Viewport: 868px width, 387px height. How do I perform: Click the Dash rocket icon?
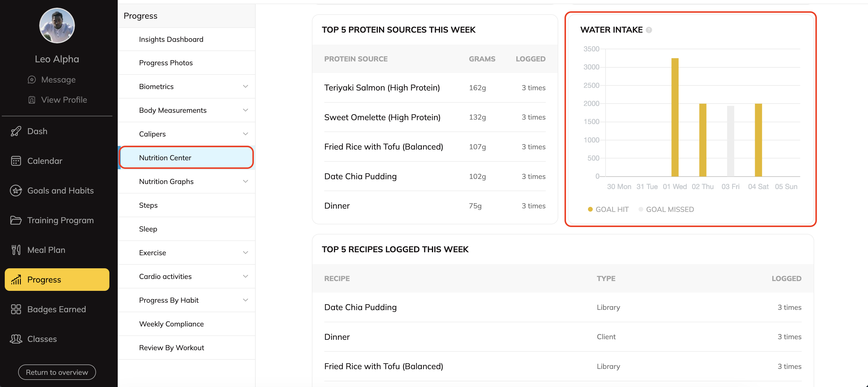point(16,131)
